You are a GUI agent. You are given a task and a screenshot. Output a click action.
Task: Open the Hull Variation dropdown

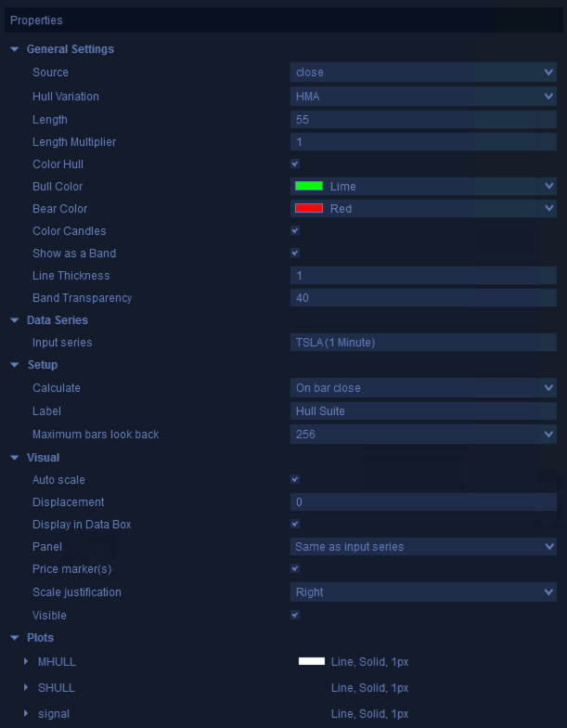[x=423, y=97]
